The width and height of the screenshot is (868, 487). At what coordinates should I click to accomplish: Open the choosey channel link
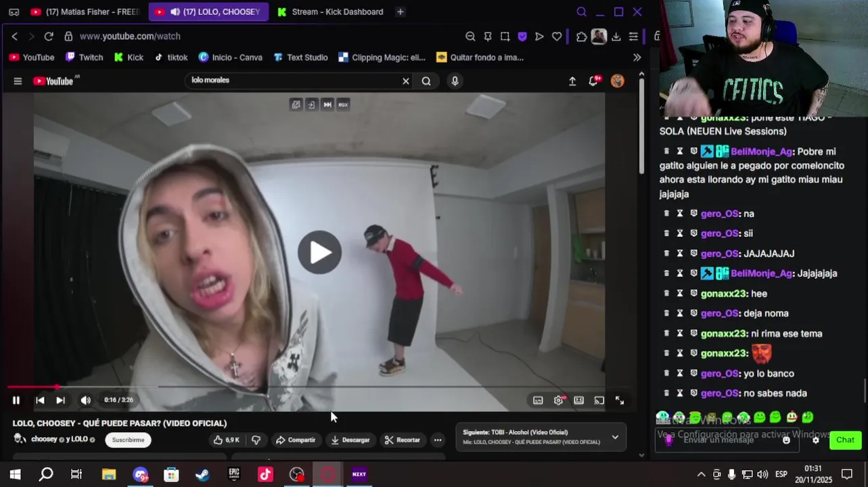tap(44, 439)
